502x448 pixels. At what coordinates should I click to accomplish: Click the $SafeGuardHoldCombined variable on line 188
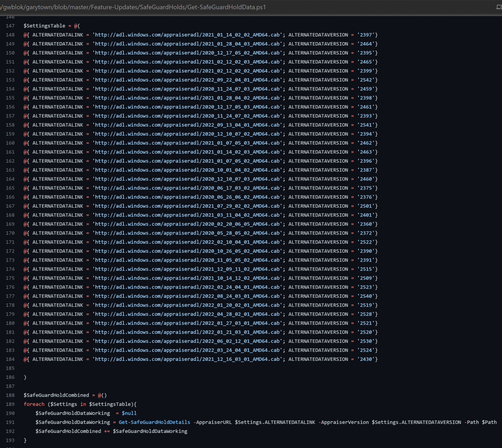point(57,395)
